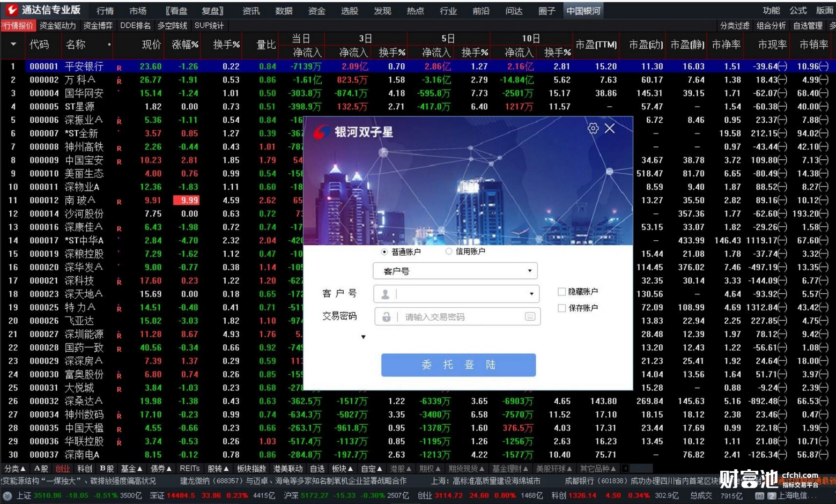836x504 pixels.
Task: Sort by the 涨幅% column header
Action: [185, 45]
